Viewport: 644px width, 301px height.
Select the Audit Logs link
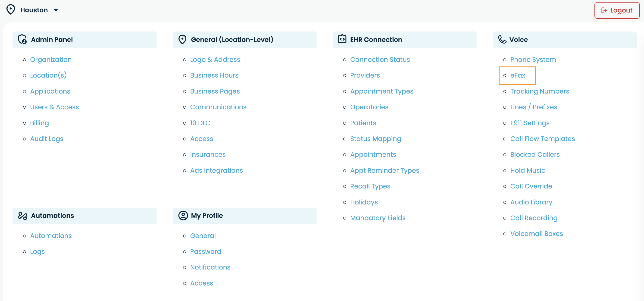(47, 139)
